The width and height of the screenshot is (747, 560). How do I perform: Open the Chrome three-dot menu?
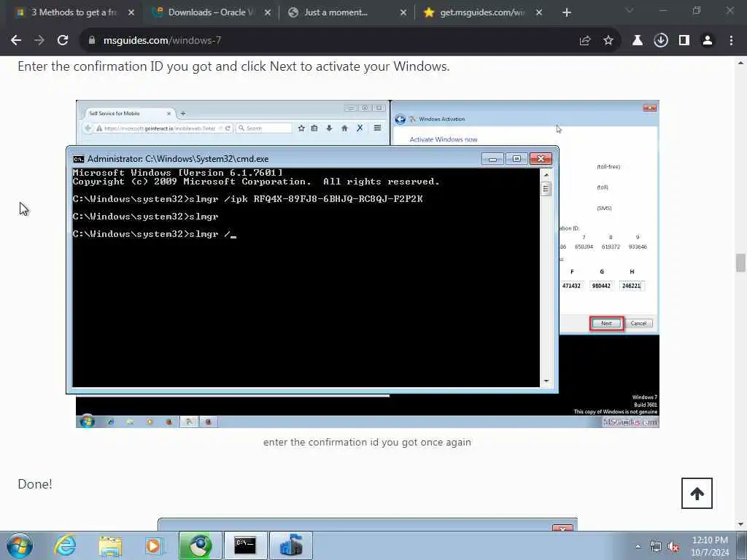pyautogui.click(x=731, y=41)
